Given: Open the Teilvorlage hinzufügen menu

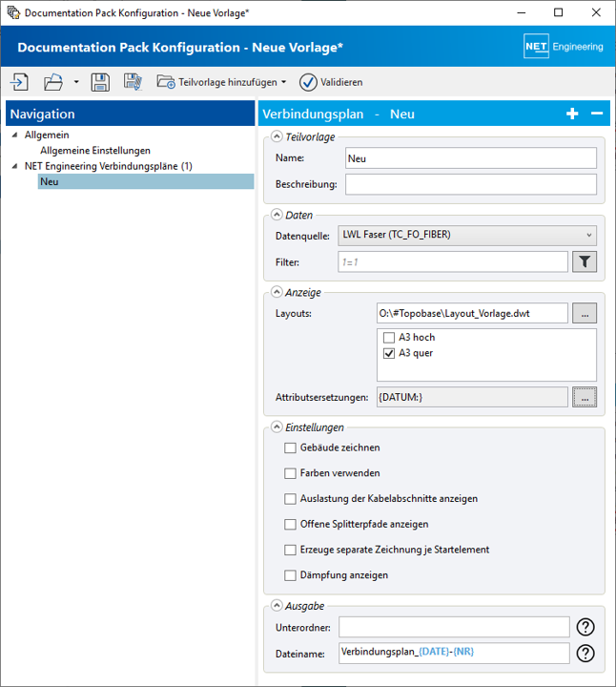Looking at the screenshot, I should click(x=221, y=82).
